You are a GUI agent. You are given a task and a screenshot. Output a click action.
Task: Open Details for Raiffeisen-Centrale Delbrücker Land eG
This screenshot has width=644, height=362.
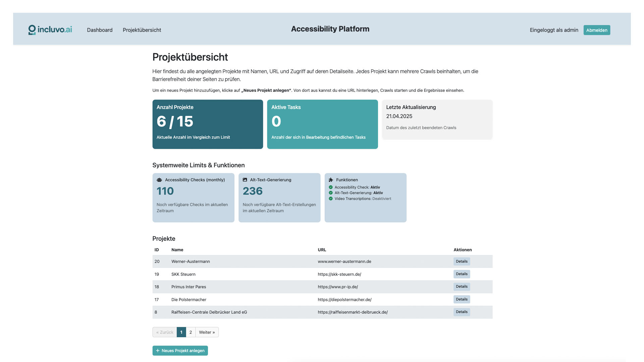pyautogui.click(x=462, y=312)
